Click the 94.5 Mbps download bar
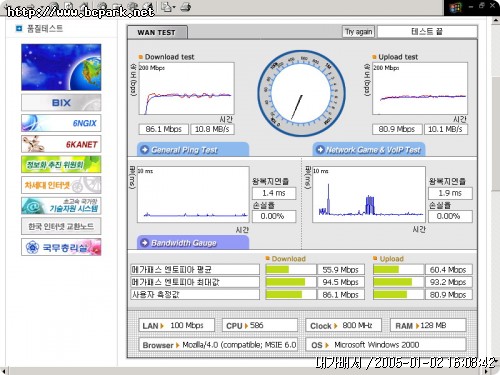Image resolution: width=500 pixels, height=375 pixels. pyautogui.click(x=290, y=282)
